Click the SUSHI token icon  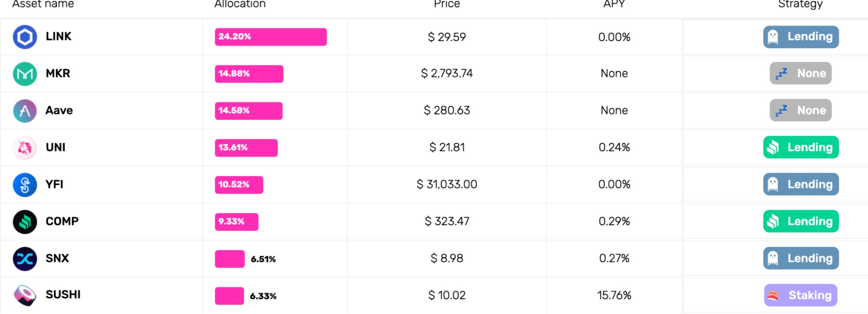(x=25, y=295)
